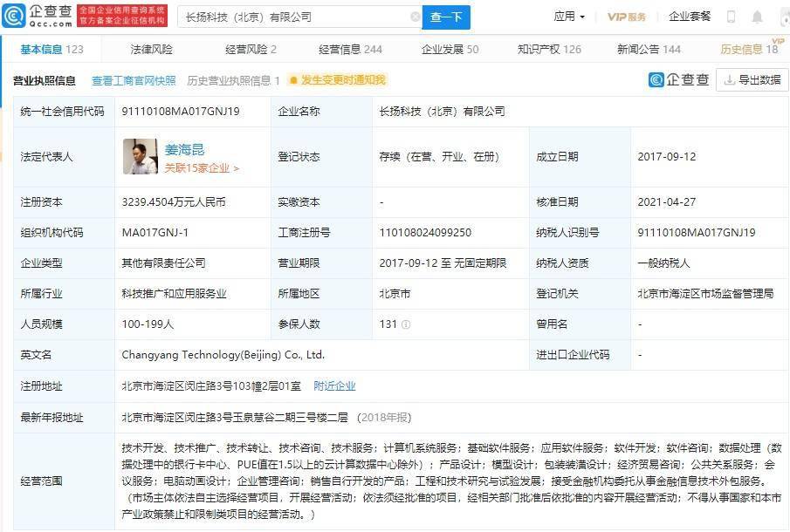Click the 企查查 watermark logo beside export
790x532 pixels.
point(679,79)
